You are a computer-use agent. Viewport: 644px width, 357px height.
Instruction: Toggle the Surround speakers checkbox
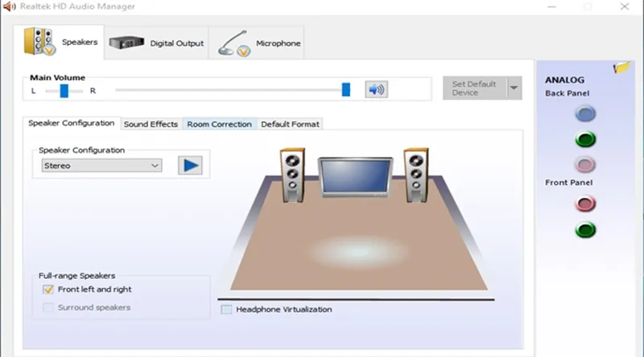coord(48,307)
